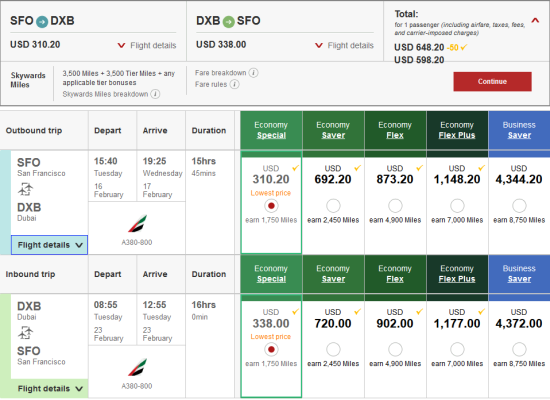Open Fare rules info icon
Viewport: 550px width, 400px height.
point(234,84)
